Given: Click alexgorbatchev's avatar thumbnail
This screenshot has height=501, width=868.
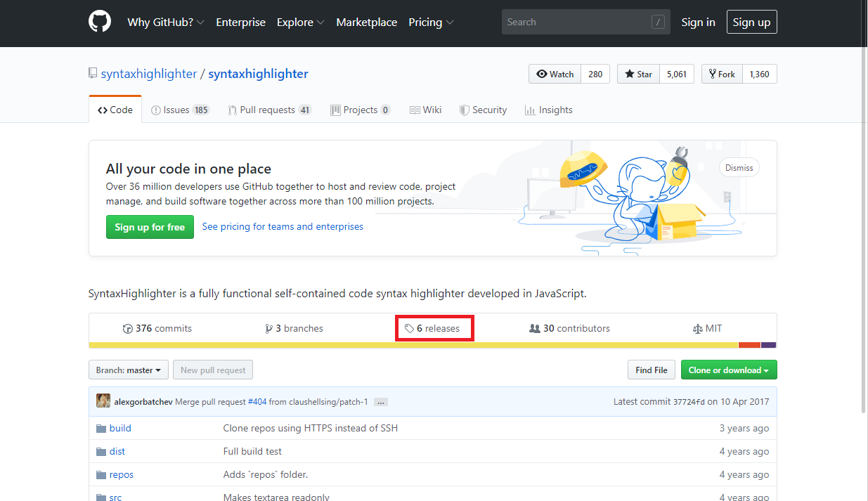Looking at the screenshot, I should pos(103,401).
